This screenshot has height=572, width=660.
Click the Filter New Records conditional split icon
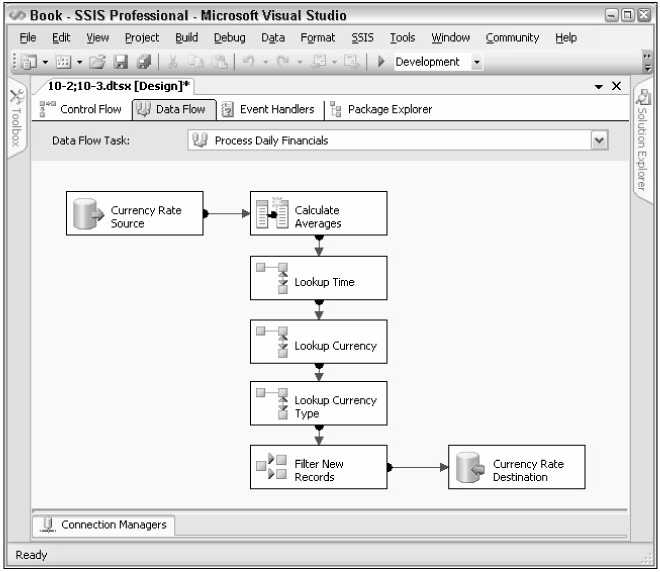click(272, 466)
